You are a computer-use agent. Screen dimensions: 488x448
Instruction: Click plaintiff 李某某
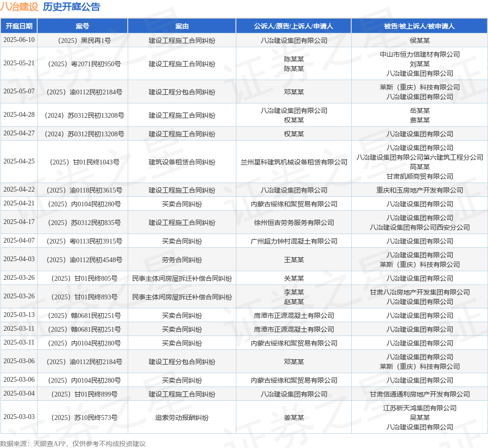[x=294, y=292]
